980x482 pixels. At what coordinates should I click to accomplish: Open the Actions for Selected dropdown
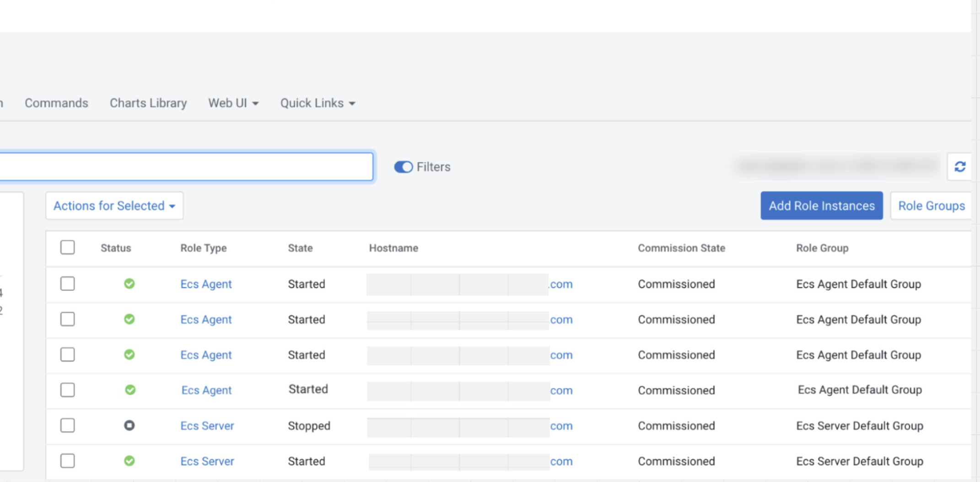pyautogui.click(x=114, y=206)
